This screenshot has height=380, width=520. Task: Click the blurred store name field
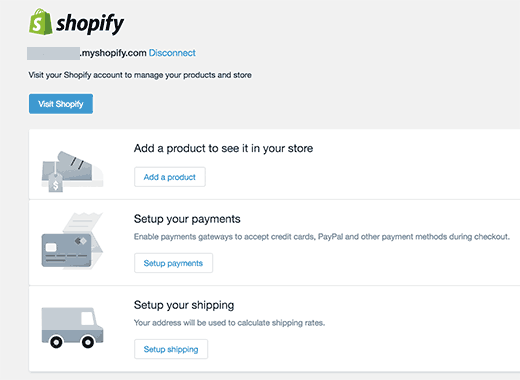point(53,53)
